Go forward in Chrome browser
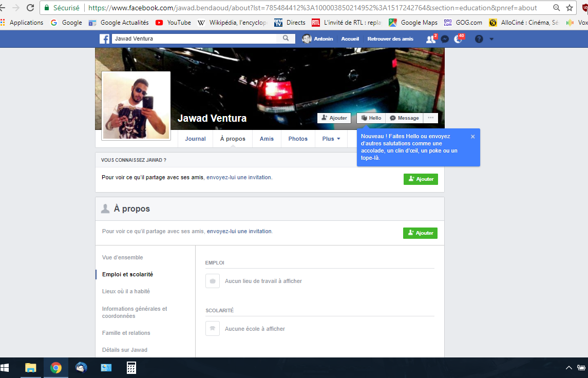This screenshot has width=588, height=378. coord(16,8)
